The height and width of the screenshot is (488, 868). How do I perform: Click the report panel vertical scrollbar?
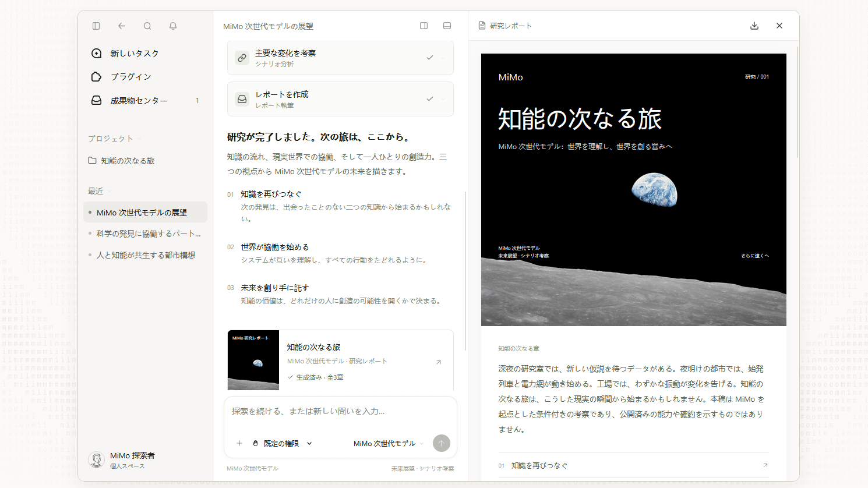point(797,102)
